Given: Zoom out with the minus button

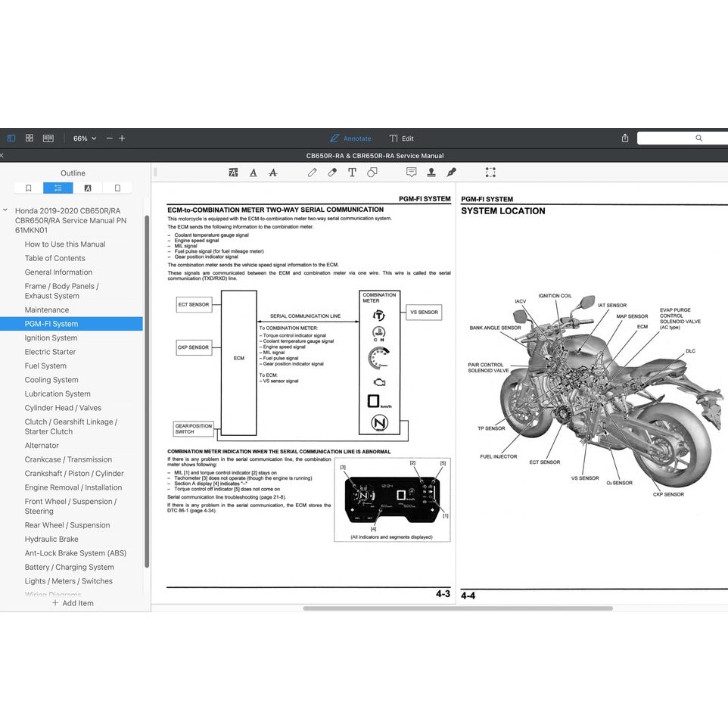Looking at the screenshot, I should [110, 138].
